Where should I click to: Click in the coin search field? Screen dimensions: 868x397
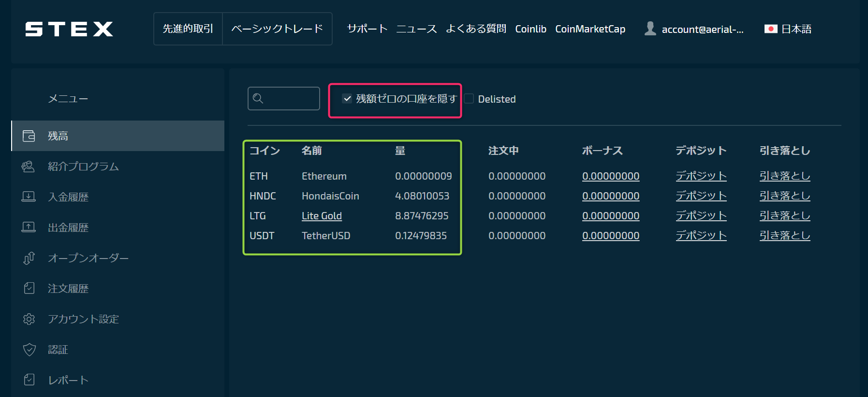(x=284, y=98)
